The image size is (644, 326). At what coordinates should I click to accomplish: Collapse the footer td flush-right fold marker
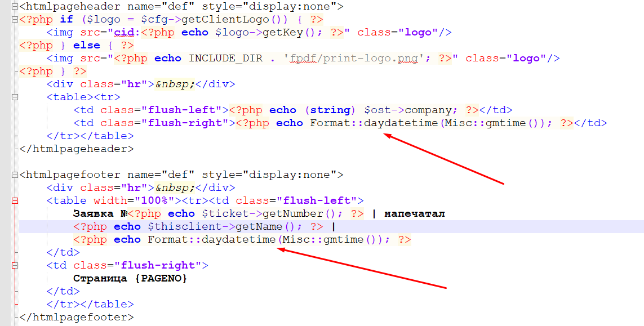pos(15,266)
